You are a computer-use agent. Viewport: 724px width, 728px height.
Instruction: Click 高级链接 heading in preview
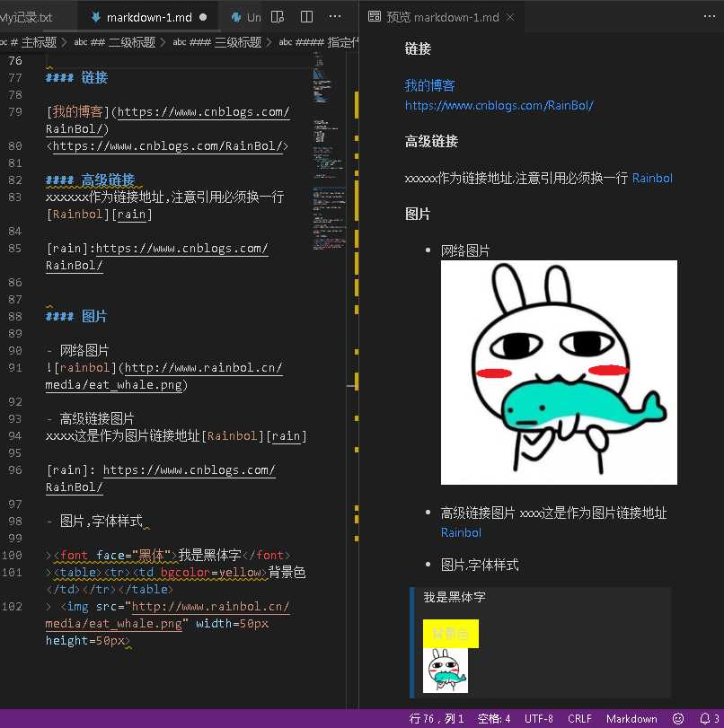(x=431, y=141)
